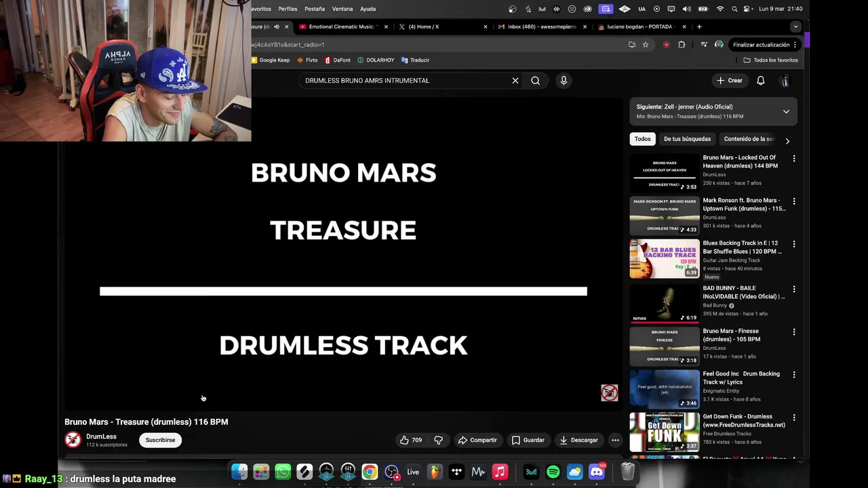
Task: Open the DrumLess channel avatar
Action: pyautogui.click(x=73, y=440)
